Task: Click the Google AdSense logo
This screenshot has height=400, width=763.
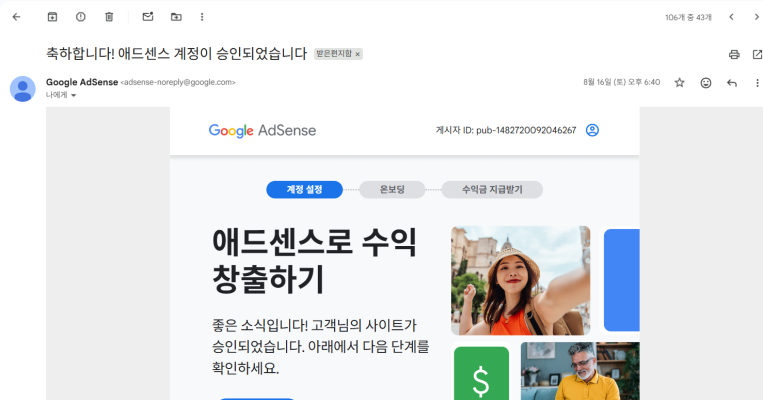Action: click(x=262, y=130)
